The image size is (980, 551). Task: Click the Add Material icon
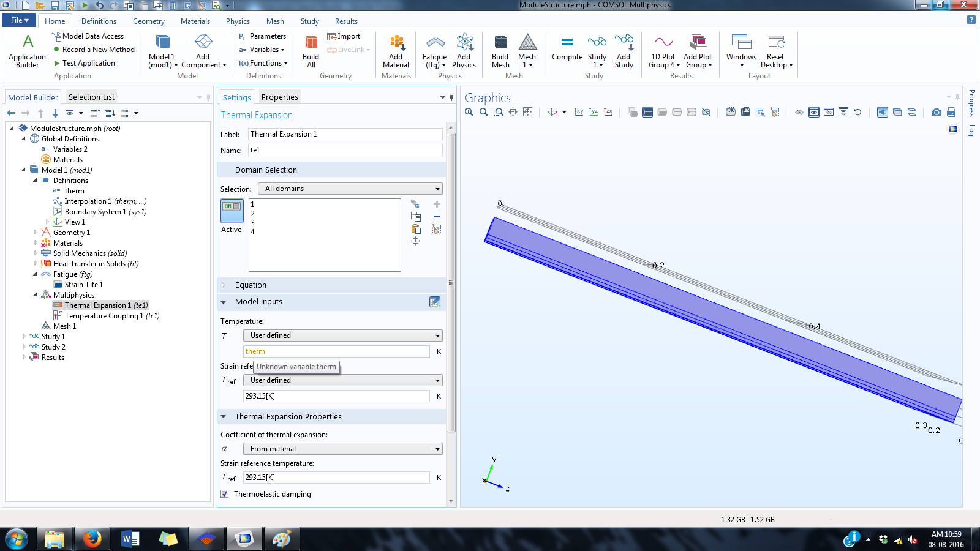click(x=396, y=50)
